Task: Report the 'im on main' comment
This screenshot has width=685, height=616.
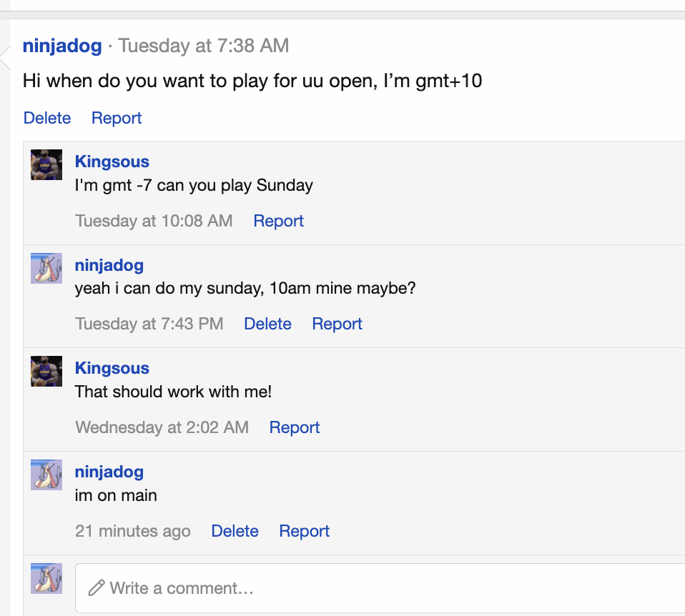Action: click(304, 531)
